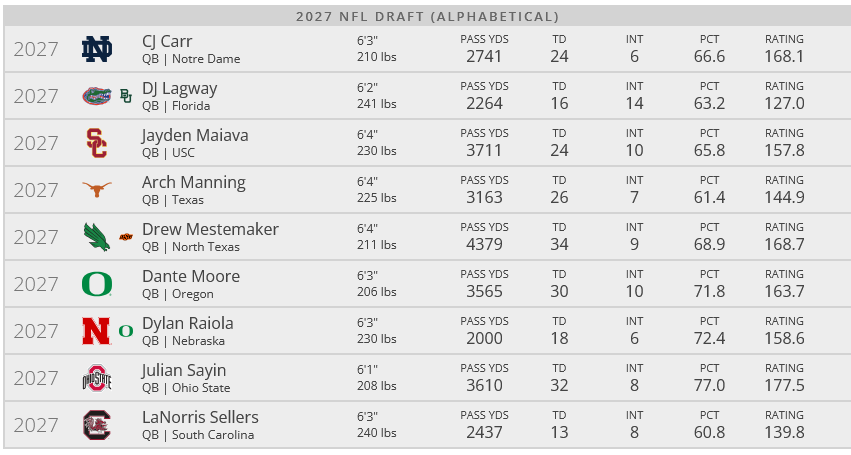Open Jayden Maiava's player page
This screenshot has width=851, height=455.
(195, 135)
